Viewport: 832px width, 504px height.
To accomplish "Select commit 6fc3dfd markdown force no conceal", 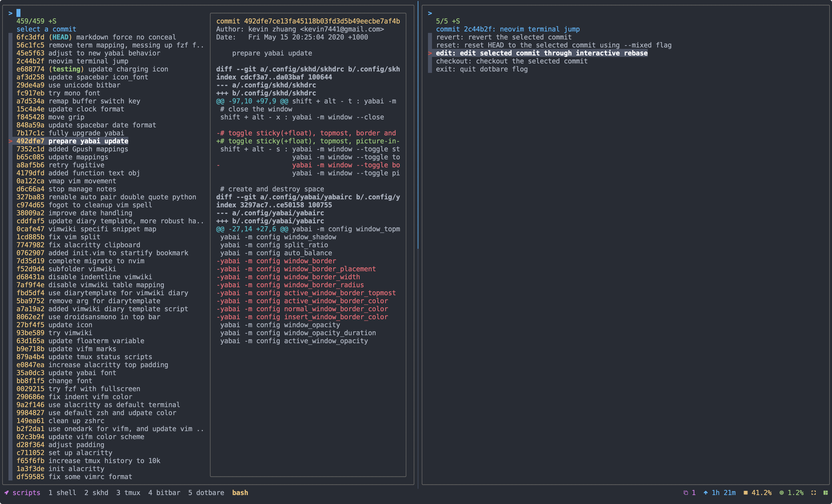I will coord(96,37).
